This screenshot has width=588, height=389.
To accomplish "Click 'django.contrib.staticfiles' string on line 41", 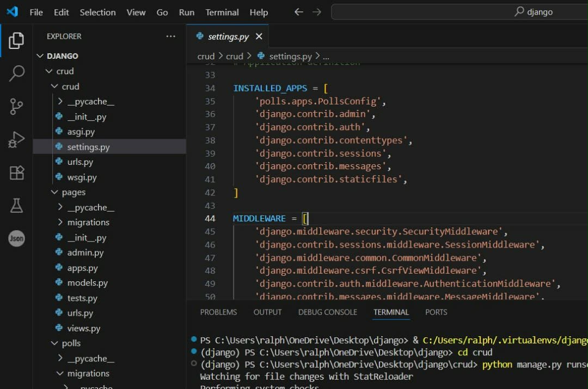I will tap(328, 179).
